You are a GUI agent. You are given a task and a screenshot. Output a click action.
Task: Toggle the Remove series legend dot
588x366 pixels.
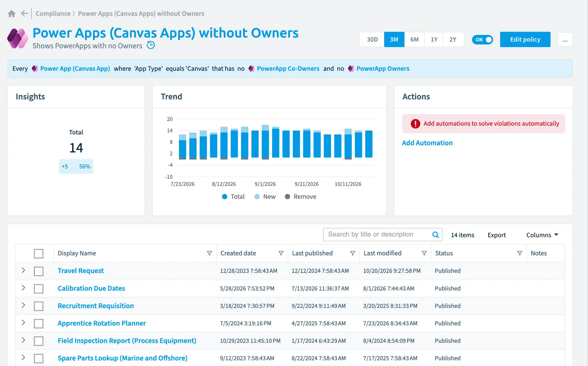287,197
